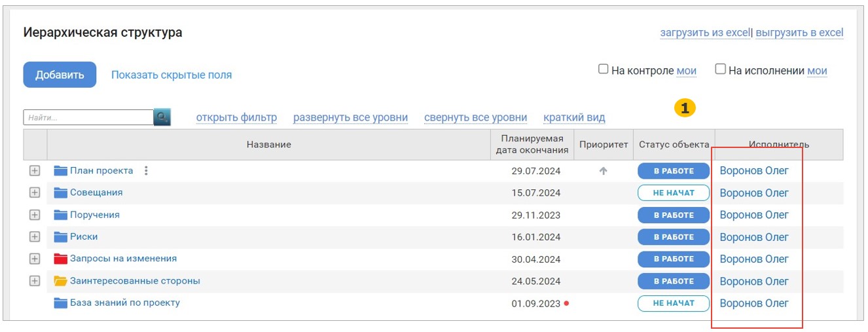Screen dimensions: 868x332
Task: Enable the На исполнении checkbox
Action: click(x=721, y=69)
